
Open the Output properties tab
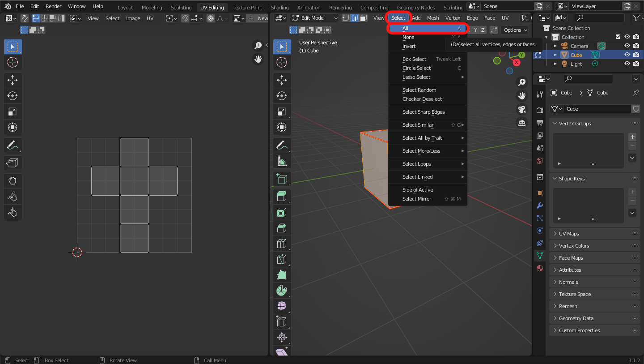pos(540,123)
